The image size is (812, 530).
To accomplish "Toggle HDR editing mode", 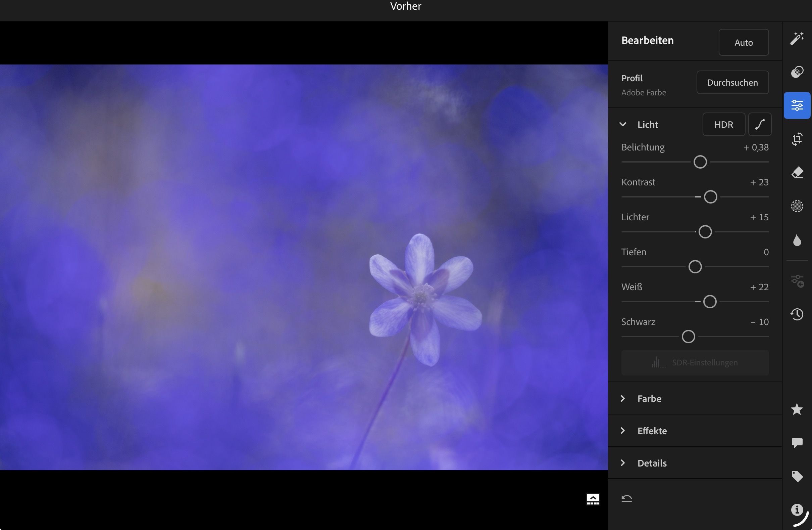I will click(724, 125).
